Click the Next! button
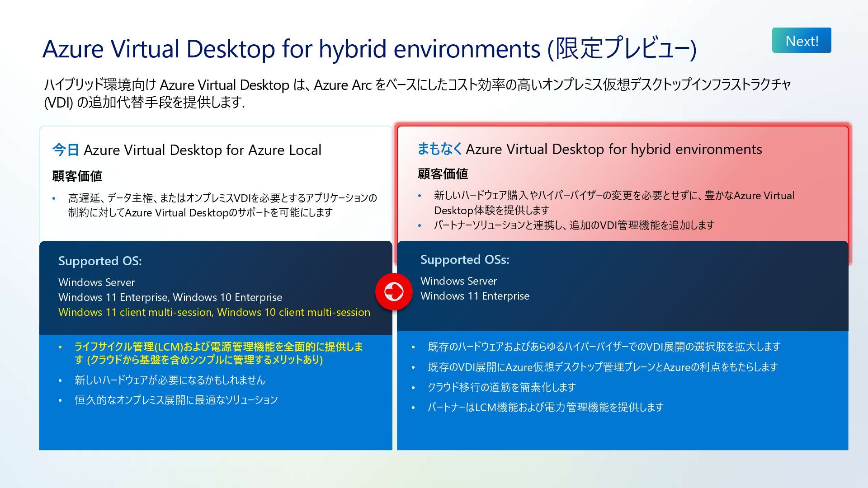 click(801, 41)
